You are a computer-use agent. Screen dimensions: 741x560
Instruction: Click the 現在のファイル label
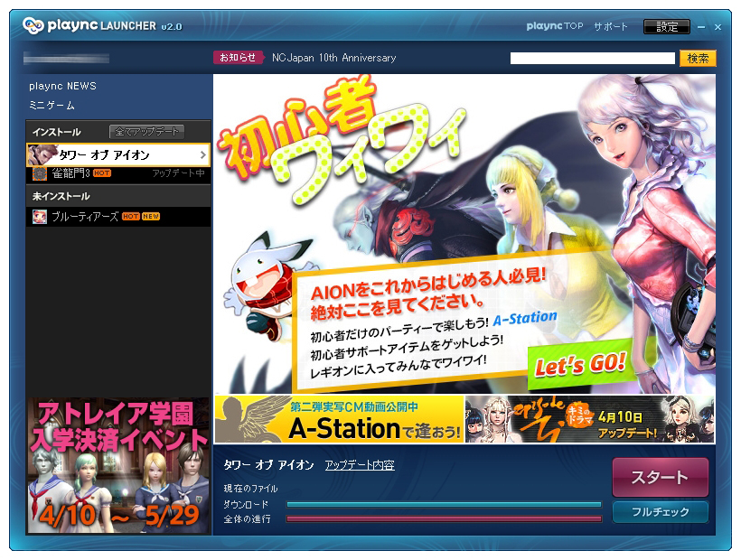click(250, 489)
